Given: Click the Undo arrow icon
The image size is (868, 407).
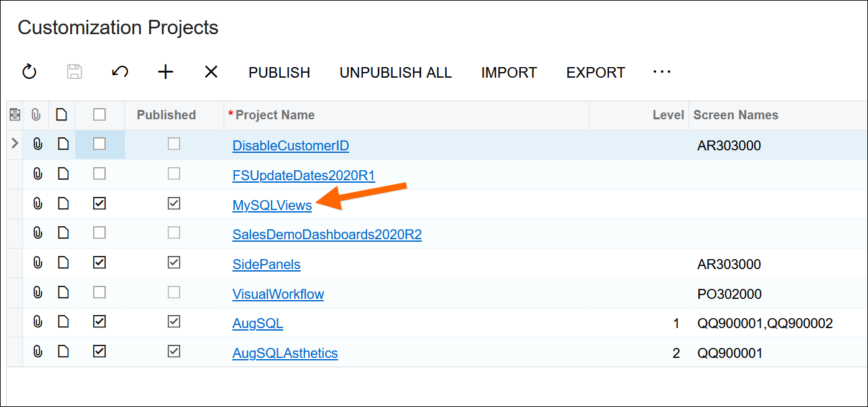Looking at the screenshot, I should click(119, 71).
